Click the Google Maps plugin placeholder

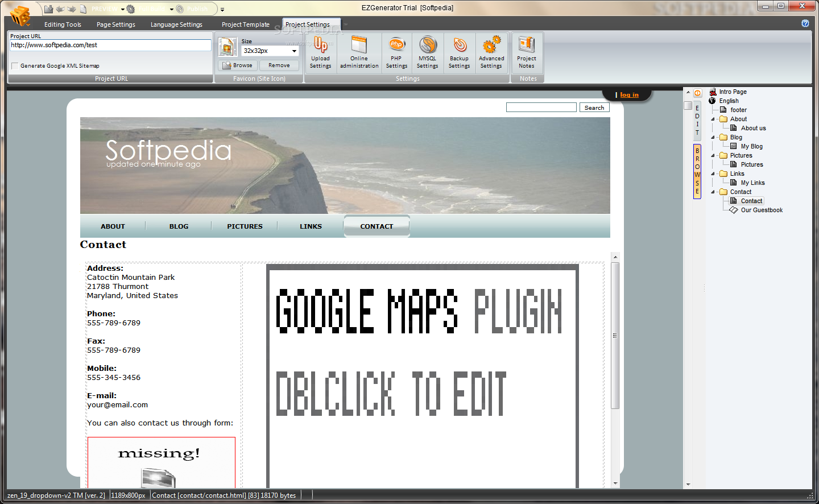pos(423,377)
